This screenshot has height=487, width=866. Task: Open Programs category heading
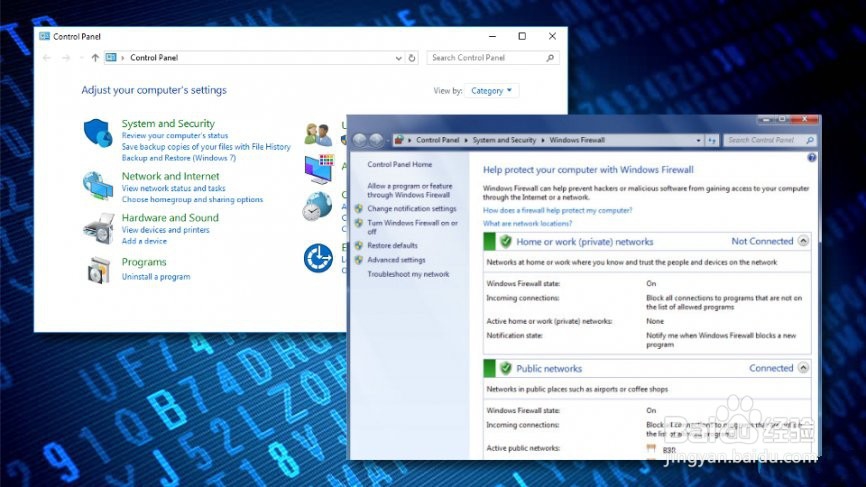pyautogui.click(x=144, y=262)
